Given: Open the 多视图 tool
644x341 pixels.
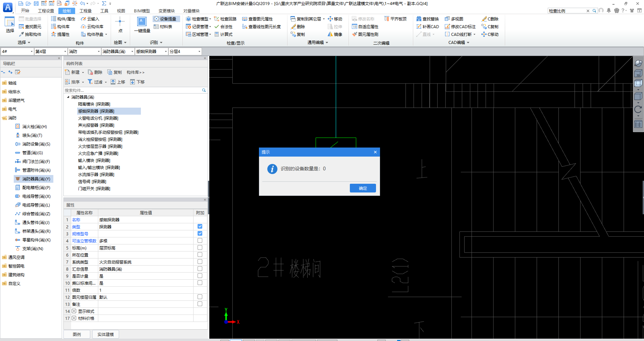Looking at the screenshot, I should [454, 19].
